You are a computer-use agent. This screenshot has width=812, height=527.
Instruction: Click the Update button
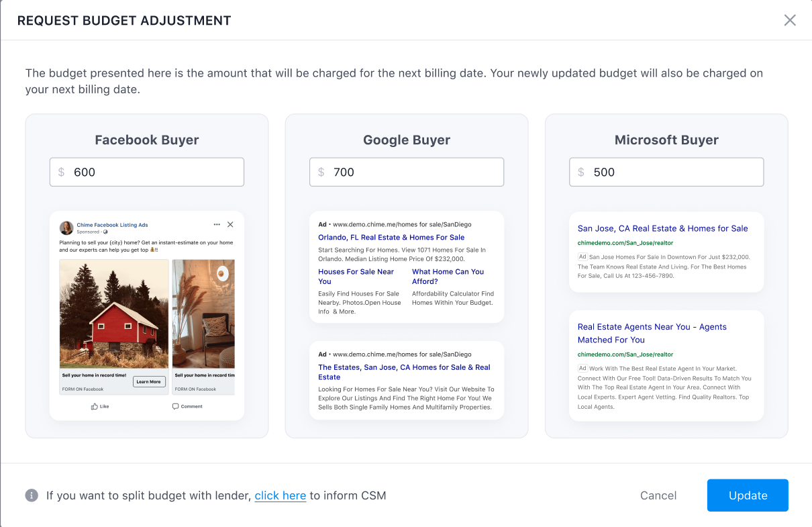pos(748,495)
